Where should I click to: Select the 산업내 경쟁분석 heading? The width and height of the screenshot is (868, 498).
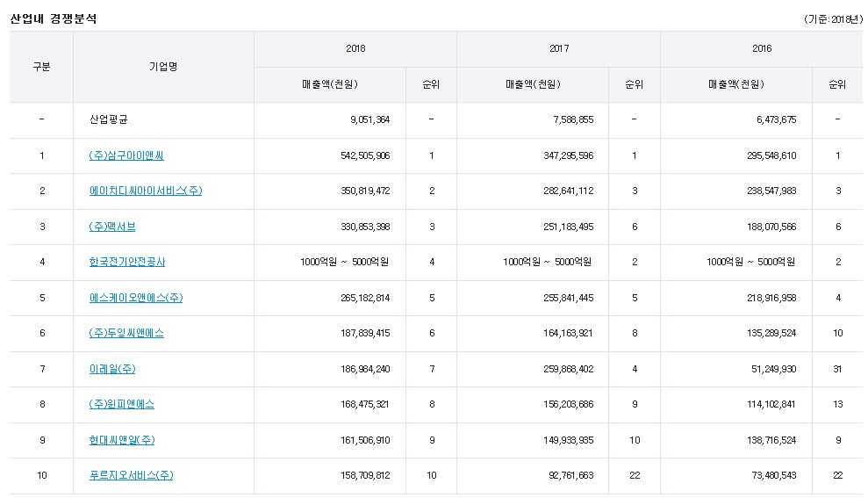coord(54,18)
